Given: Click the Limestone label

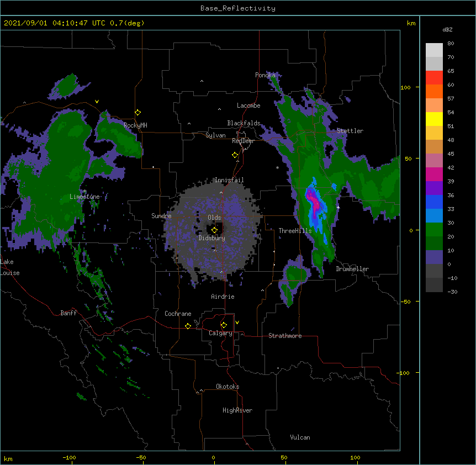Looking at the screenshot, I should [x=84, y=197].
